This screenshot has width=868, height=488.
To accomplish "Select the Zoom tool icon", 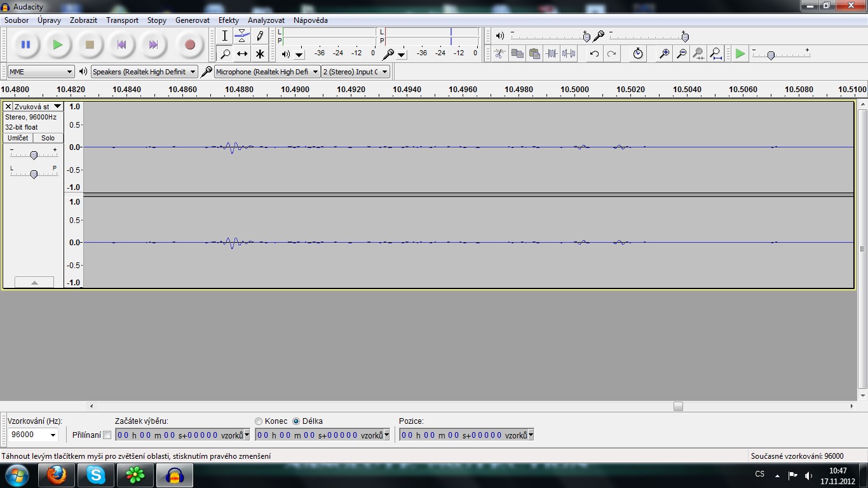I will point(225,54).
